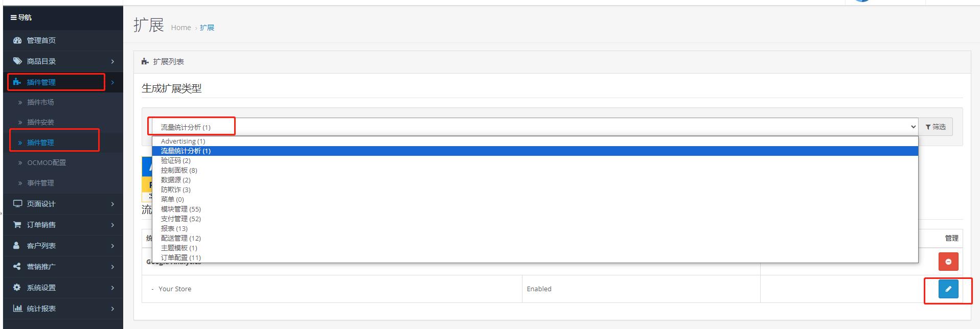The height and width of the screenshot is (329, 980).
Task: Click the Home breadcrumb link
Action: click(181, 28)
